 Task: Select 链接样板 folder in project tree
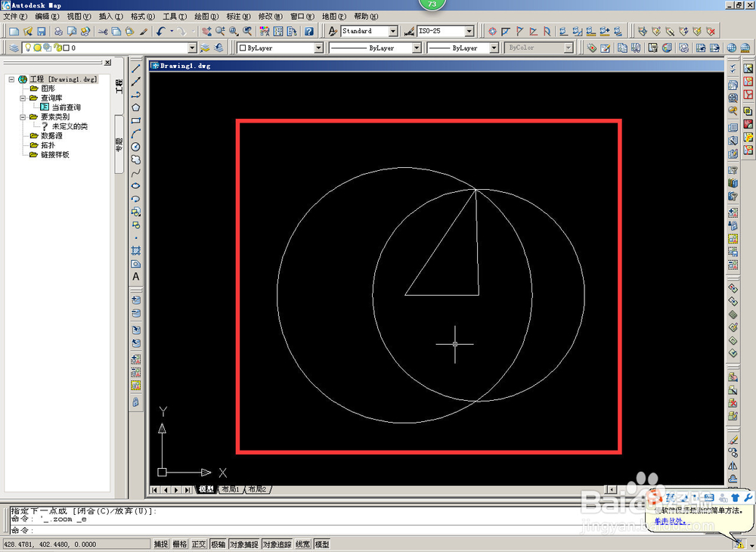(x=55, y=155)
